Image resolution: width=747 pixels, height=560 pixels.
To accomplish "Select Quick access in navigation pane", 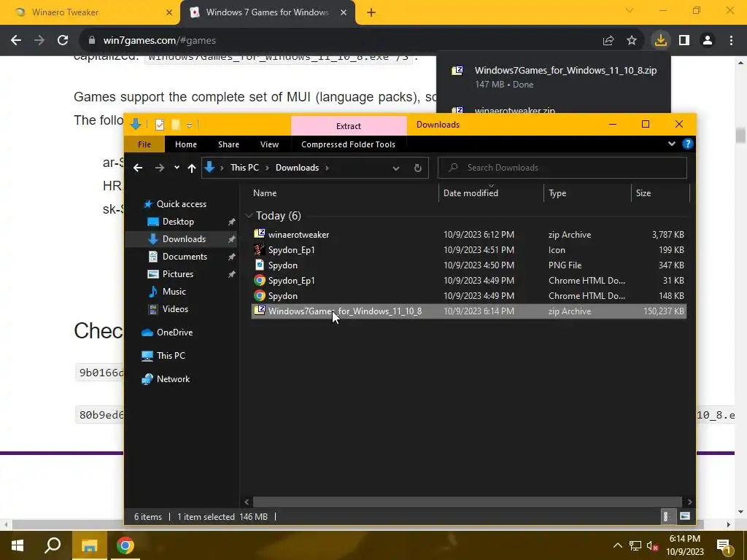I will (x=182, y=204).
